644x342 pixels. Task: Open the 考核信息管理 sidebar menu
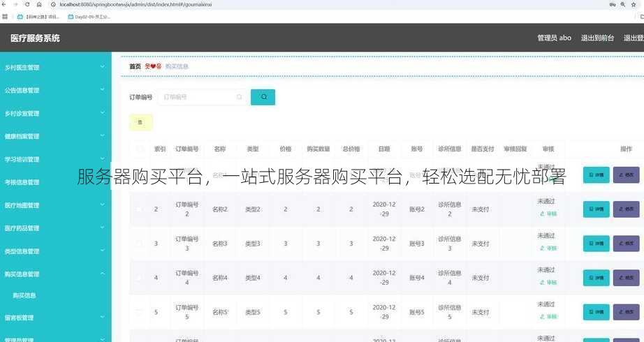pyautogui.click(x=55, y=182)
